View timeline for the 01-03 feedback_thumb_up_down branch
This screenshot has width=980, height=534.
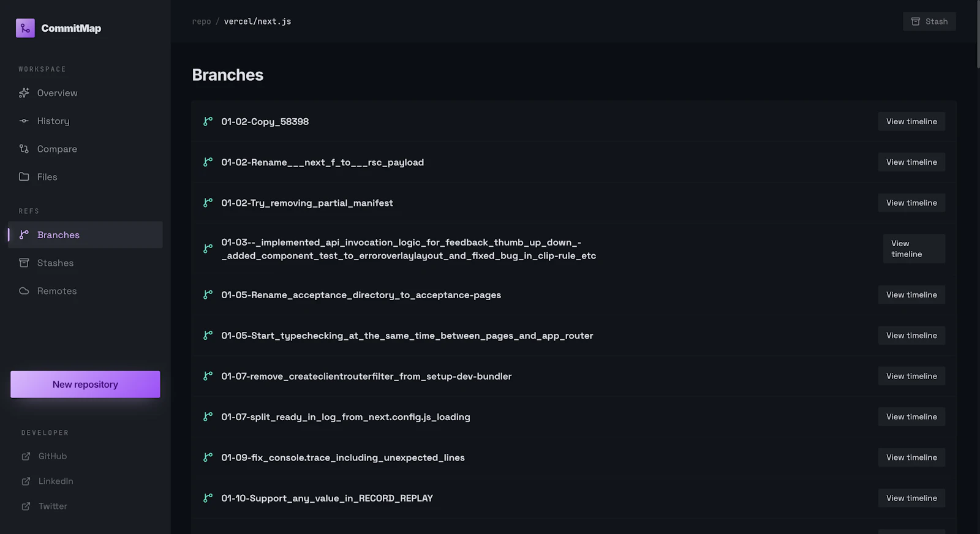coord(914,249)
